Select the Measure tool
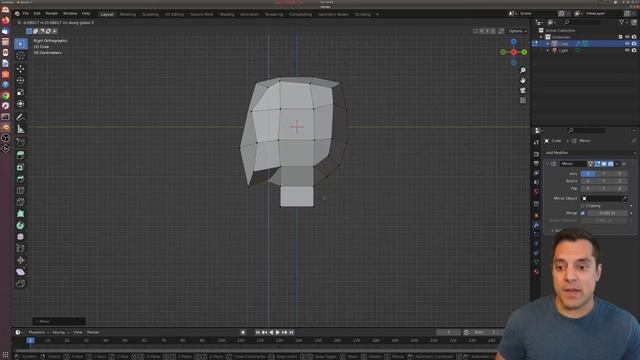 [20, 129]
